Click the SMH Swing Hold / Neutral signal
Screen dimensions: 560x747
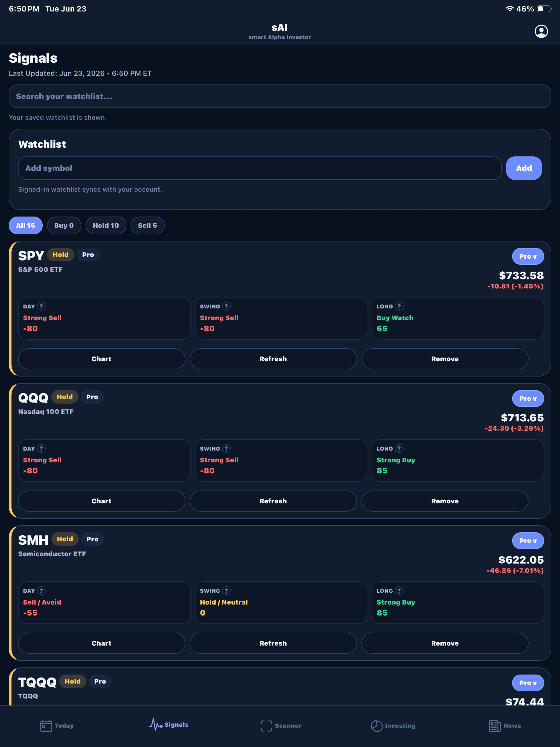[224, 602]
